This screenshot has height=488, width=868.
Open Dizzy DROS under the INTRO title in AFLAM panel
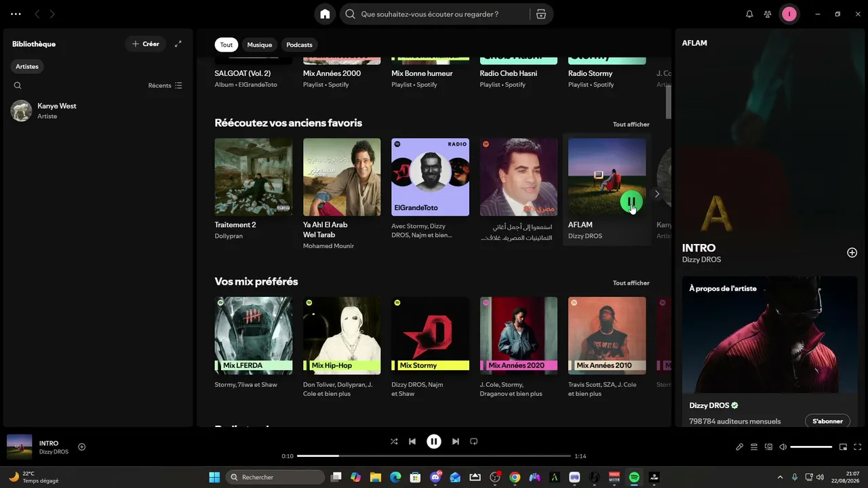(x=701, y=260)
